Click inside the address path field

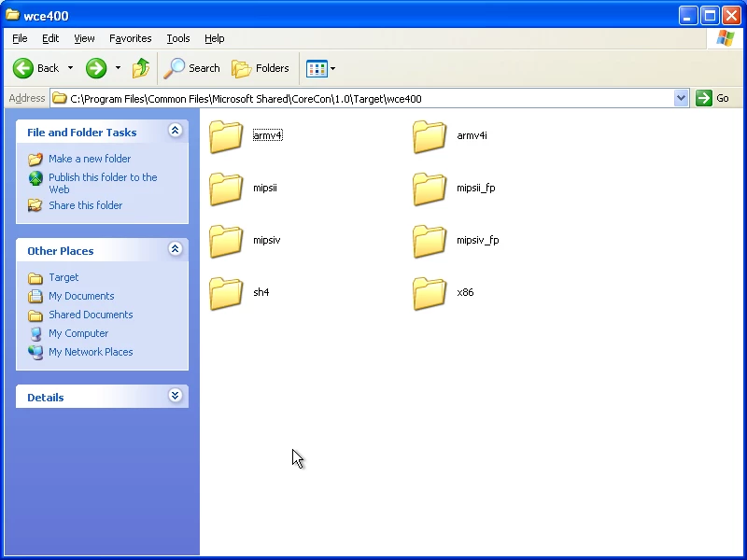coord(373,98)
